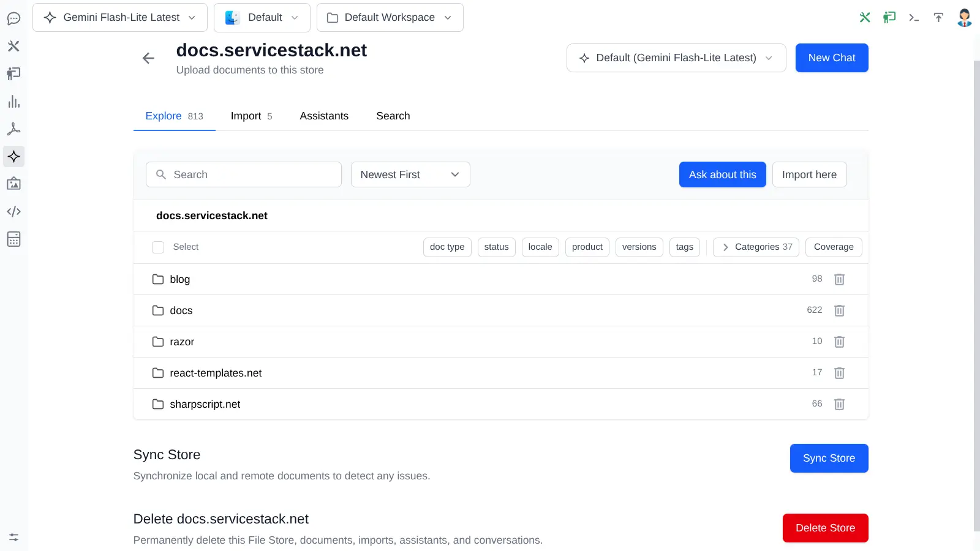The height and width of the screenshot is (551, 980).
Task: Click the Import here button
Action: [809, 174]
